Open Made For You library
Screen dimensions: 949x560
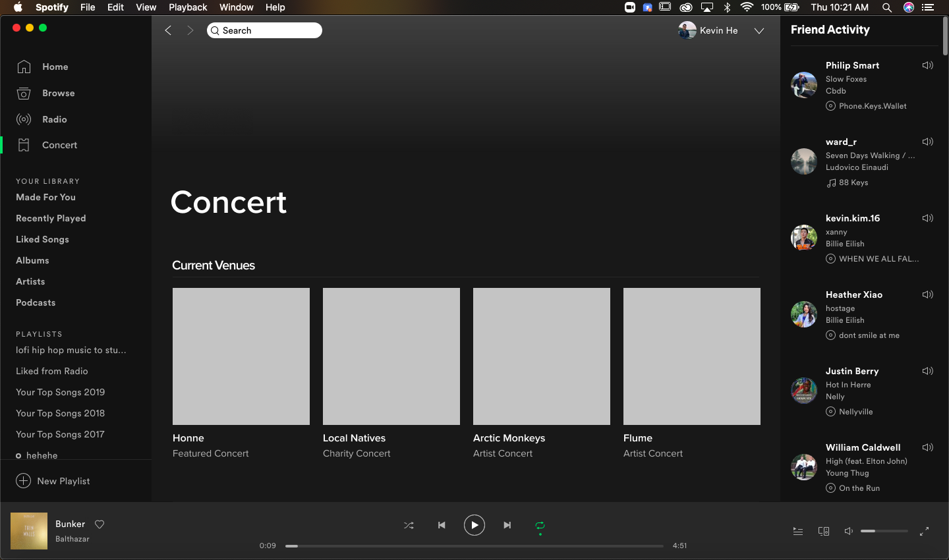pyautogui.click(x=46, y=197)
